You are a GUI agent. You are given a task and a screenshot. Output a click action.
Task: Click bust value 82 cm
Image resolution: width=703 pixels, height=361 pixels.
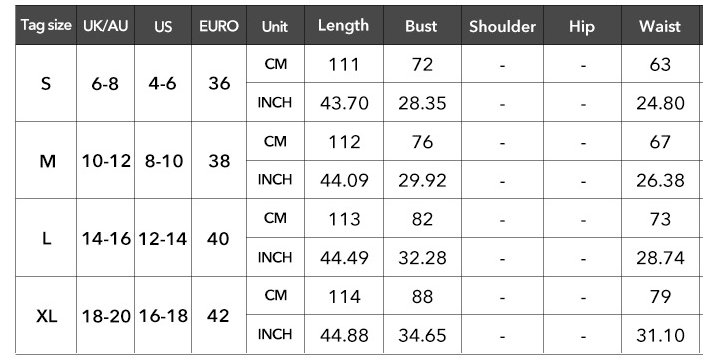pos(422,219)
